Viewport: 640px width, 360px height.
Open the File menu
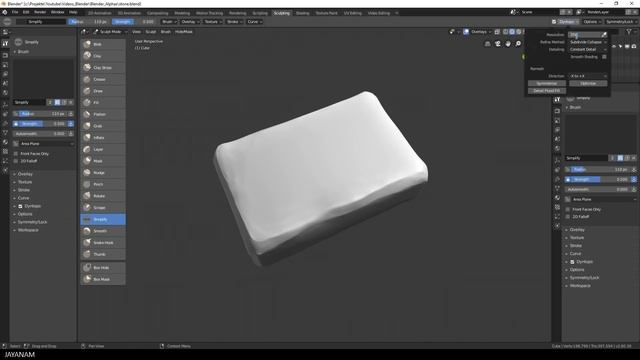[x=15, y=12]
